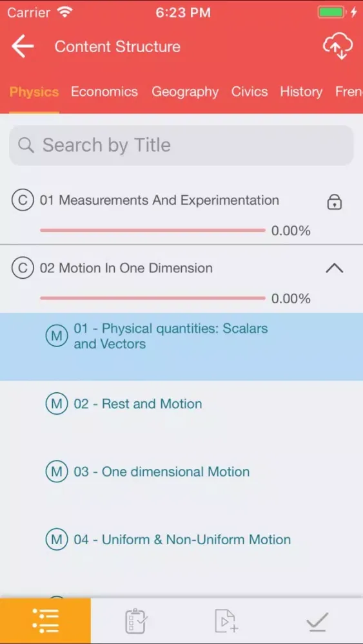The width and height of the screenshot is (363, 644).
Task: Select the History tab
Action: 301,91
